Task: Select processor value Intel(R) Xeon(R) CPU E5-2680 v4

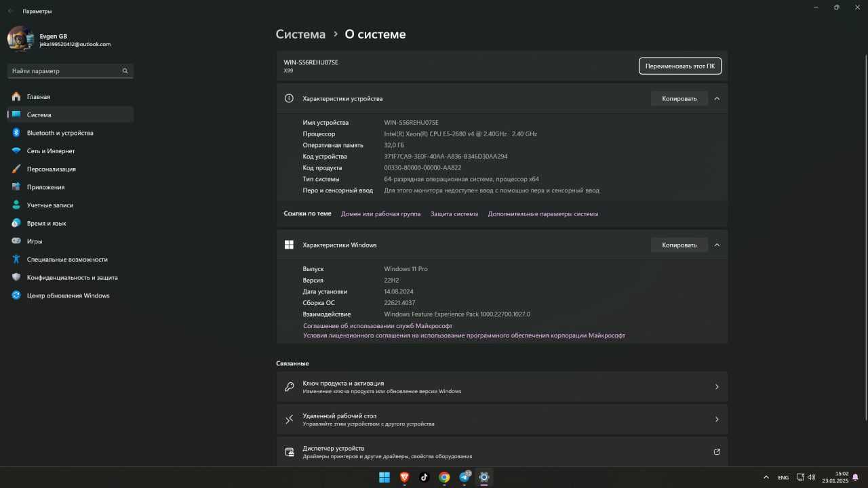Action: tap(460, 134)
